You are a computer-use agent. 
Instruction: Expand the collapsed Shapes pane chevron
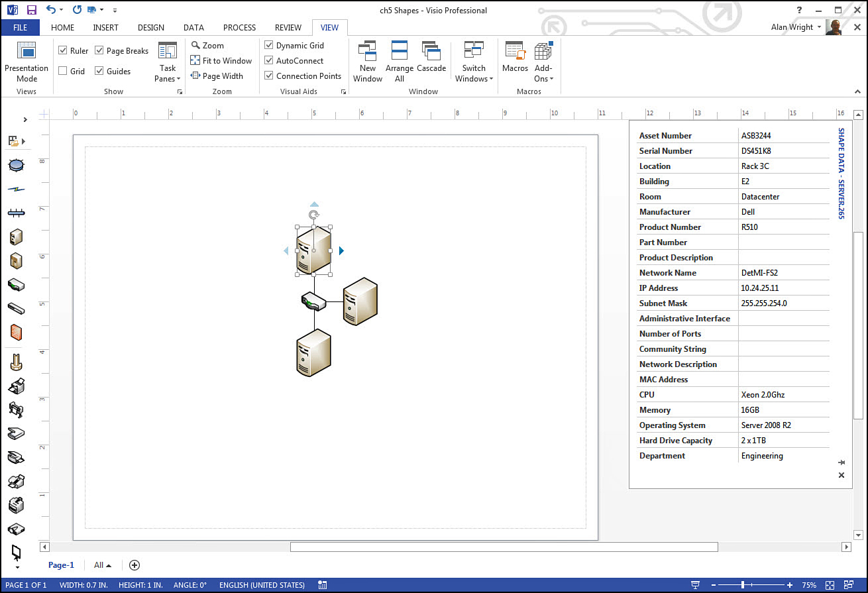click(25, 119)
